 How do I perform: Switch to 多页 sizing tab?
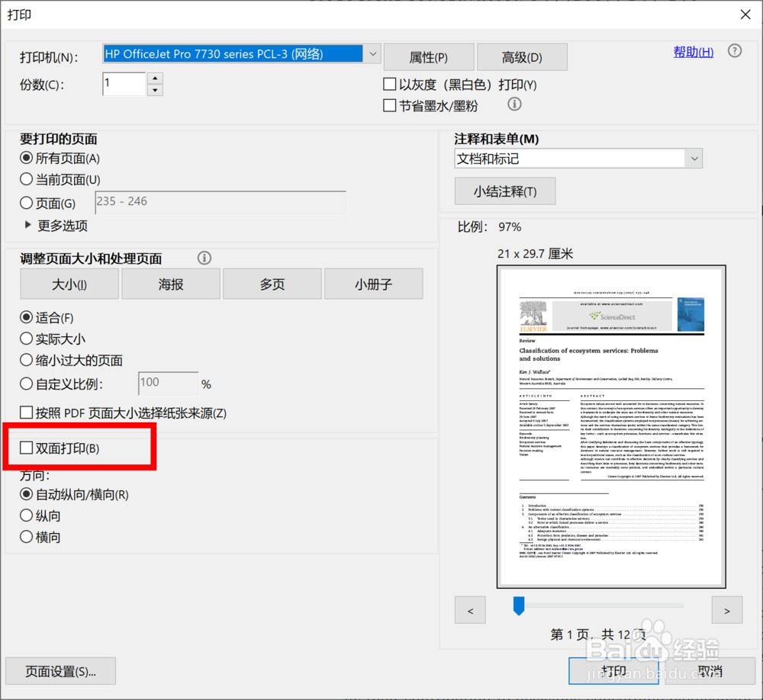272,284
